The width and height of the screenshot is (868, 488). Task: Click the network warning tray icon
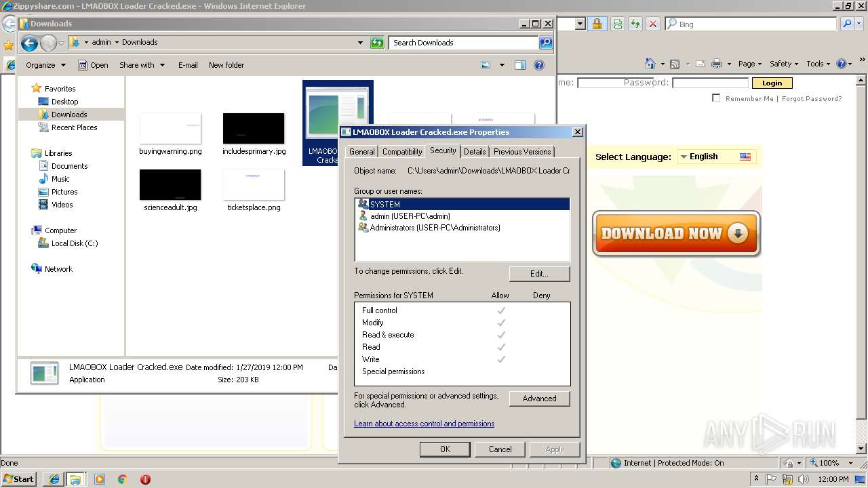point(787,479)
